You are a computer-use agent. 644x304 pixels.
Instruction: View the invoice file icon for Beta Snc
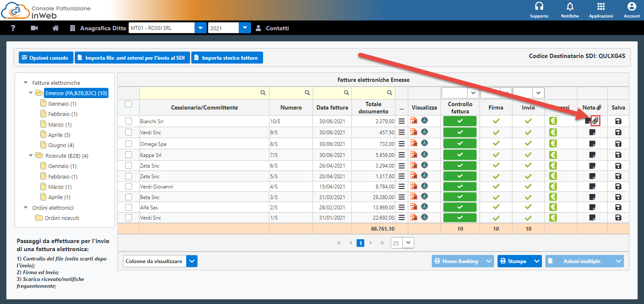pos(414,197)
